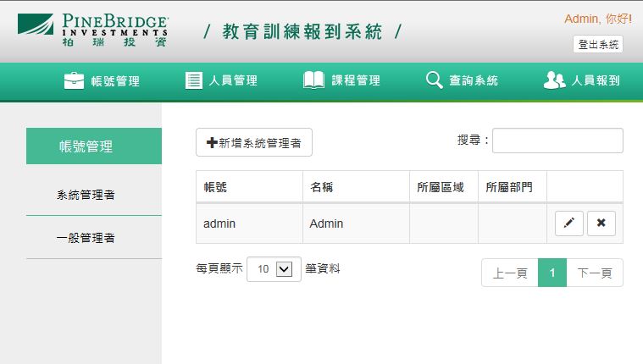Screen dimensions: 643x364
Task: Click the people icon for 人員報到
Action: point(554,80)
